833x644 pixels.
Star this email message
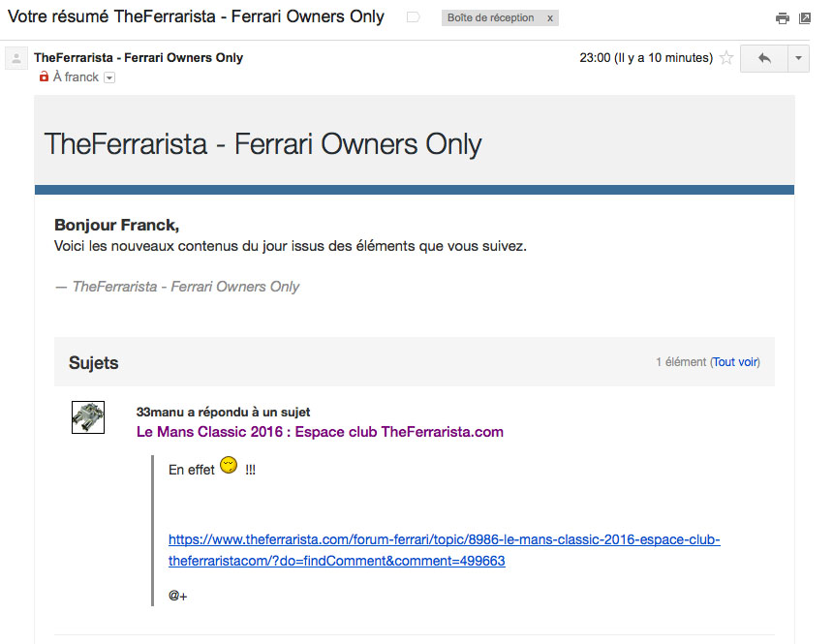pos(726,57)
